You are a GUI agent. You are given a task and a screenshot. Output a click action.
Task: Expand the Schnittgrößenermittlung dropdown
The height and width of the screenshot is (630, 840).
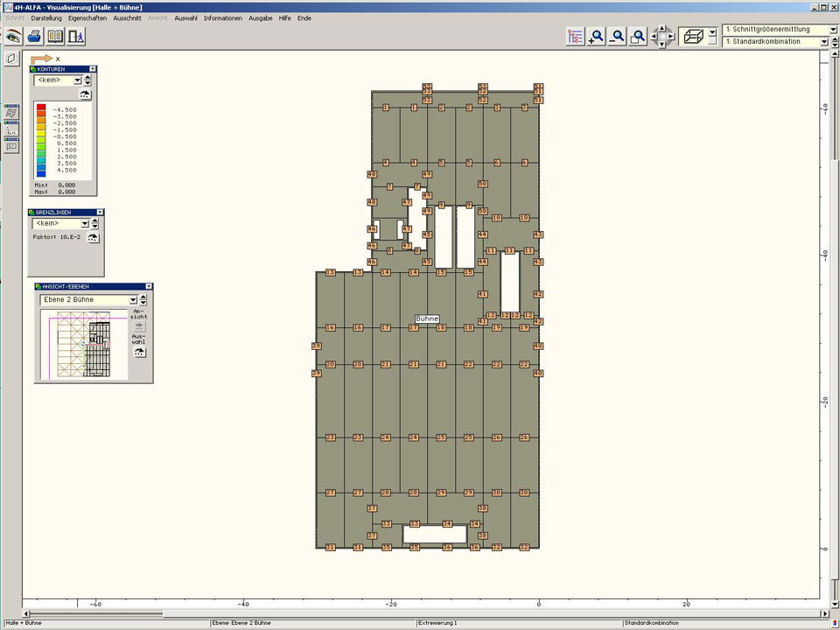[x=831, y=30]
